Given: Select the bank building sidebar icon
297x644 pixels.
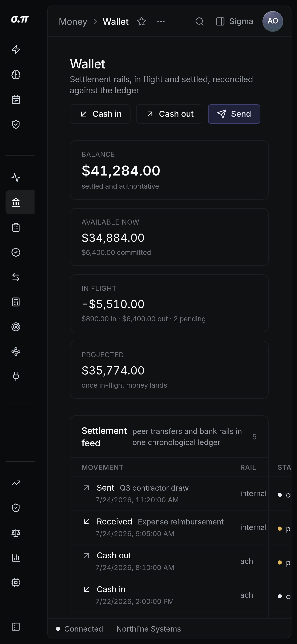Looking at the screenshot, I should click(16, 202).
